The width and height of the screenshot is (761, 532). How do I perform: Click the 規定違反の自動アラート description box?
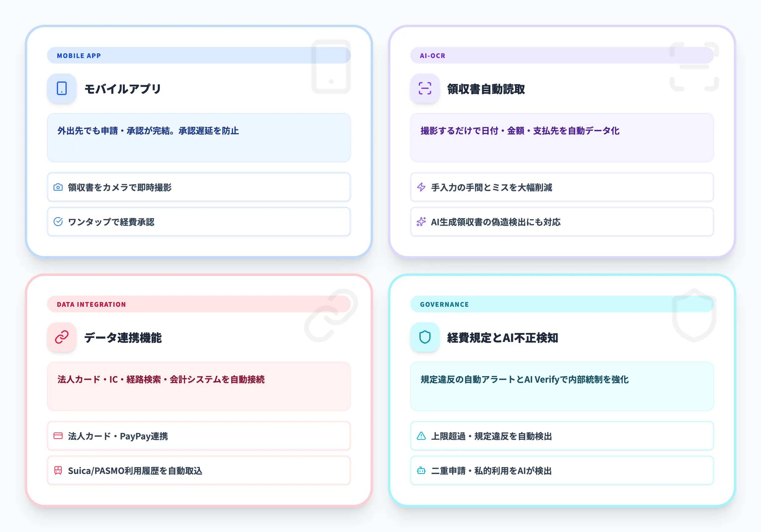(562, 387)
